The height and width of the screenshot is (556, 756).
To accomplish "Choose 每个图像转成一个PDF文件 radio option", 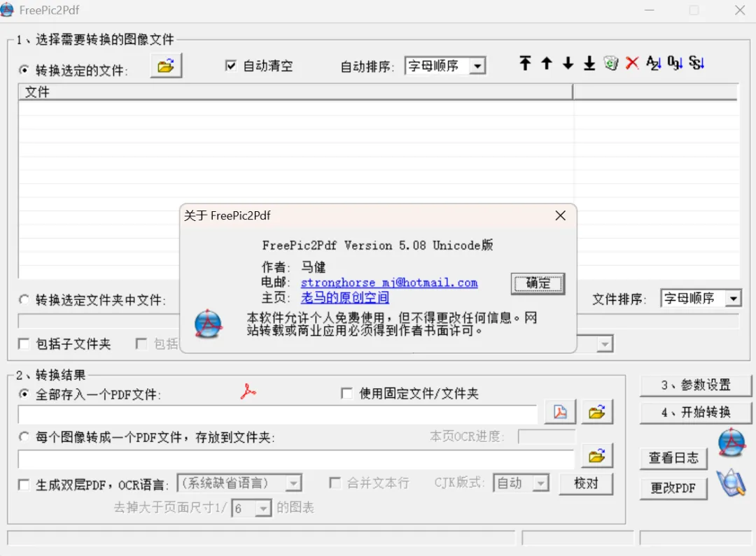I will coord(24,437).
